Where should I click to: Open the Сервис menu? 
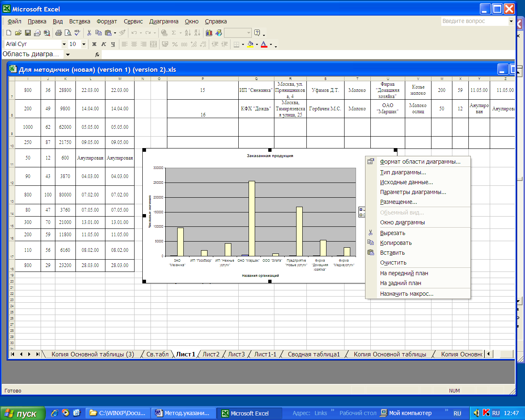(133, 21)
